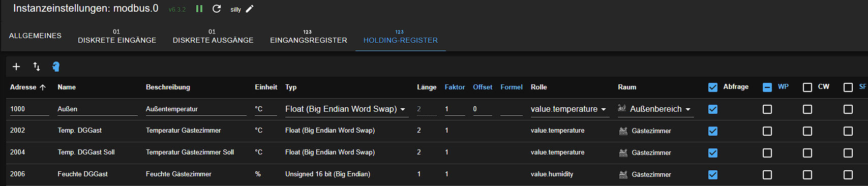Restart instance with the reload icon
Screen dimensions: 868x186
pyautogui.click(x=217, y=9)
